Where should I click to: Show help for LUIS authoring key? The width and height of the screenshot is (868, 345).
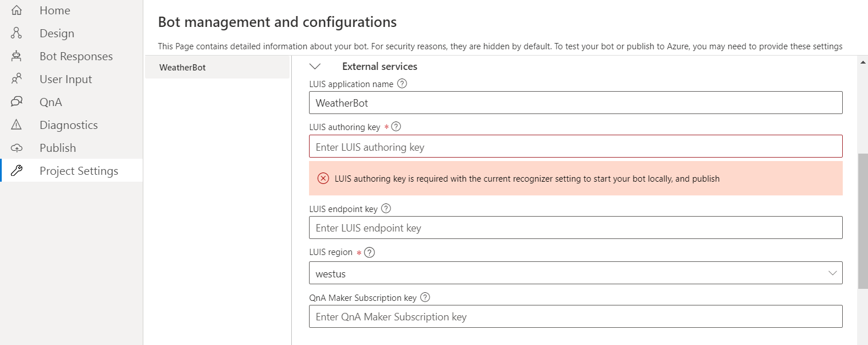(396, 127)
